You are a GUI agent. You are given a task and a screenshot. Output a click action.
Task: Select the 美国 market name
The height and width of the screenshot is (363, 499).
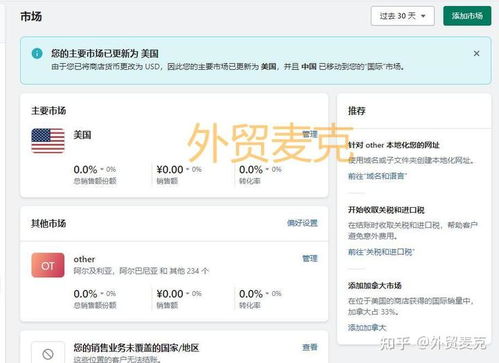click(82, 135)
